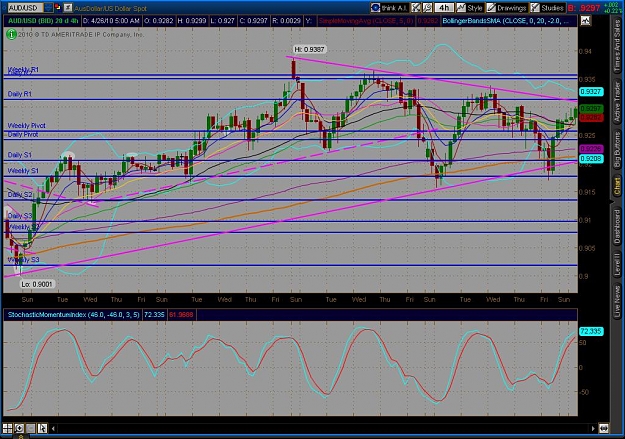Click the B: .9297 bid quote
The image size is (625, 439).
click(584, 8)
